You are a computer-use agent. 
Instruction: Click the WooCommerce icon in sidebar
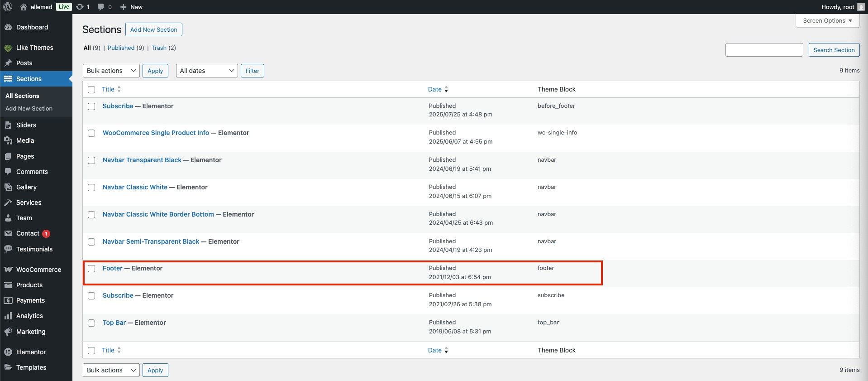(8, 270)
